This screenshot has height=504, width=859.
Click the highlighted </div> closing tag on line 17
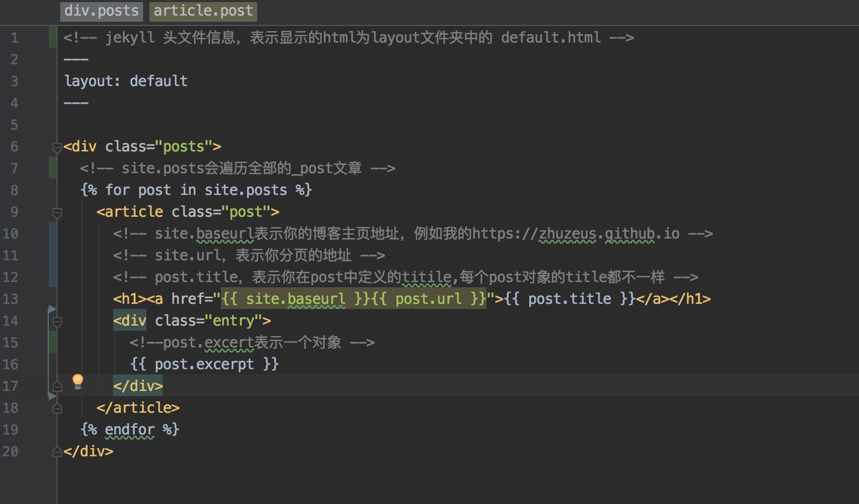pyautogui.click(x=138, y=386)
